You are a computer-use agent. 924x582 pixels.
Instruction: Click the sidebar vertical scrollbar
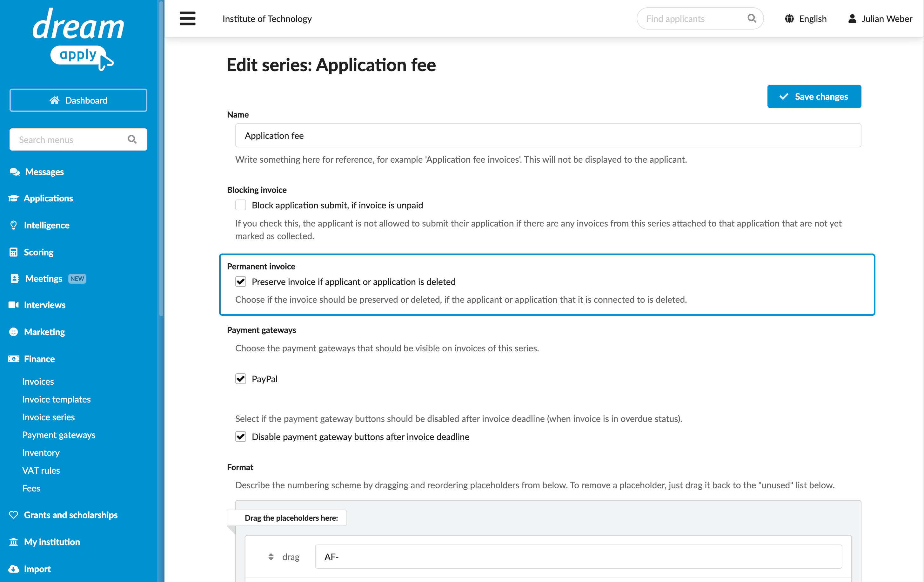(x=161, y=158)
